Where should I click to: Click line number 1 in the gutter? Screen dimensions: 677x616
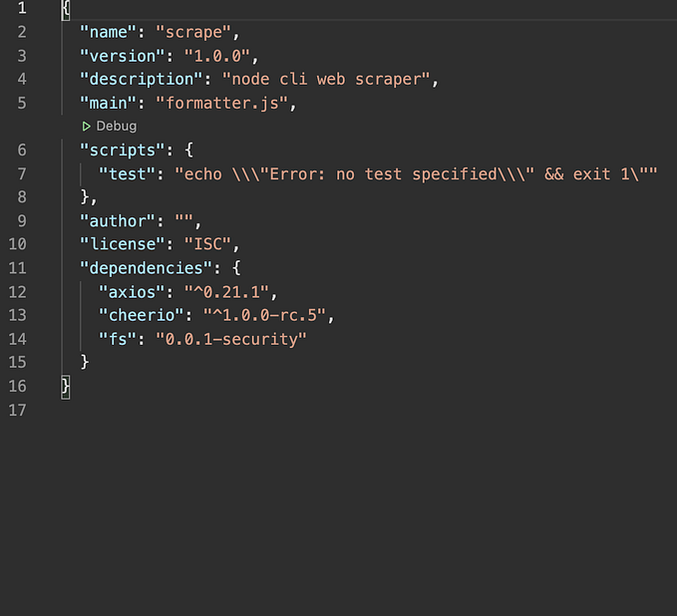tap(22, 8)
